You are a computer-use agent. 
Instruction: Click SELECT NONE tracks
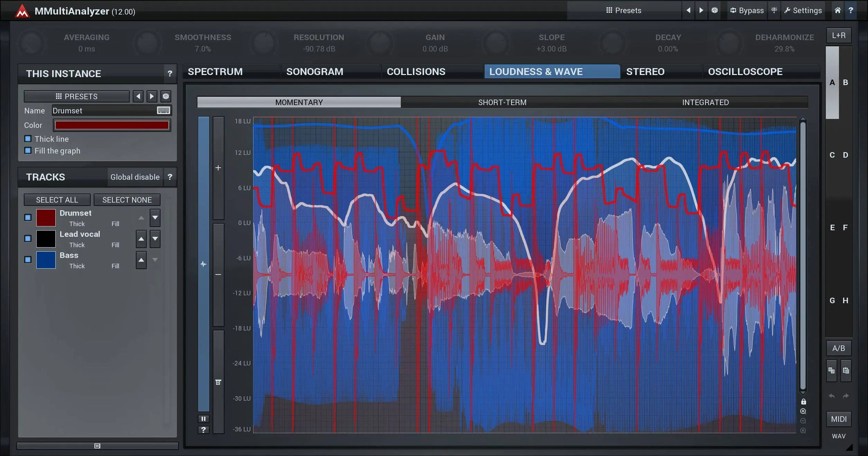(127, 200)
